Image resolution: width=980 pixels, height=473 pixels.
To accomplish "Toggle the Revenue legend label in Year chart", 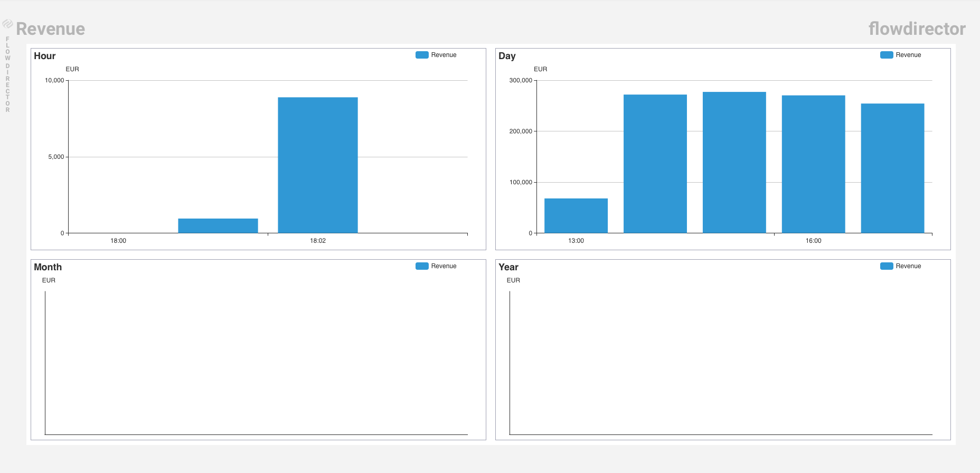I will coord(908,266).
